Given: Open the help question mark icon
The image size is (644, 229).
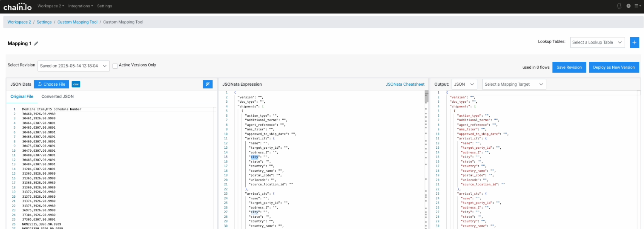Looking at the screenshot, I should click(x=629, y=6).
